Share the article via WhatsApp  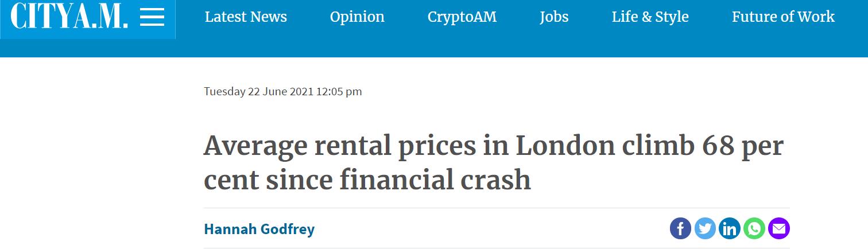pos(754,229)
